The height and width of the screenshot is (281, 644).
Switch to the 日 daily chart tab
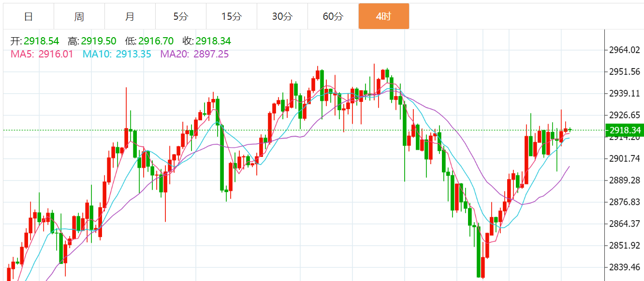[x=29, y=16]
